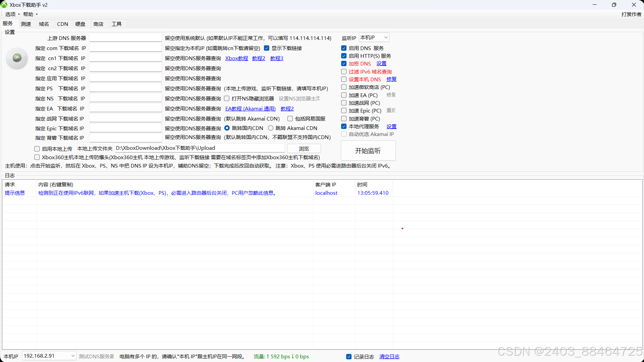Image resolution: width=644 pixels, height=362 pixels.
Task: Click the 时间 column header
Action: [374, 184]
